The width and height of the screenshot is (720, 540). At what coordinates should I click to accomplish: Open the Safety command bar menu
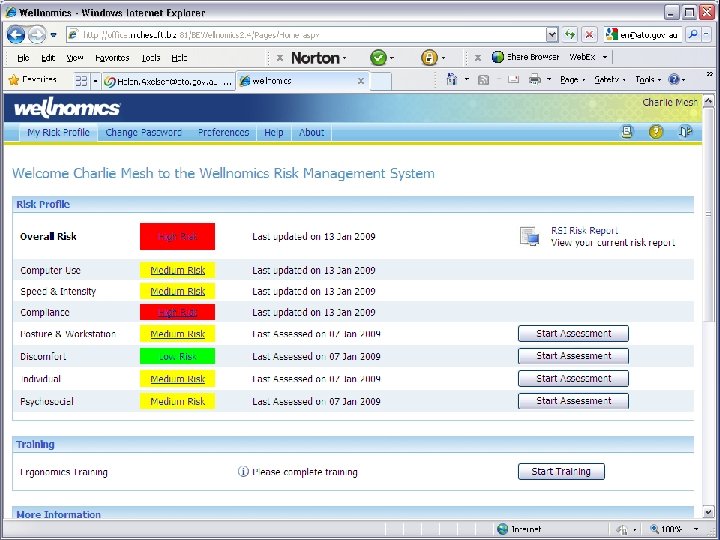click(x=610, y=80)
